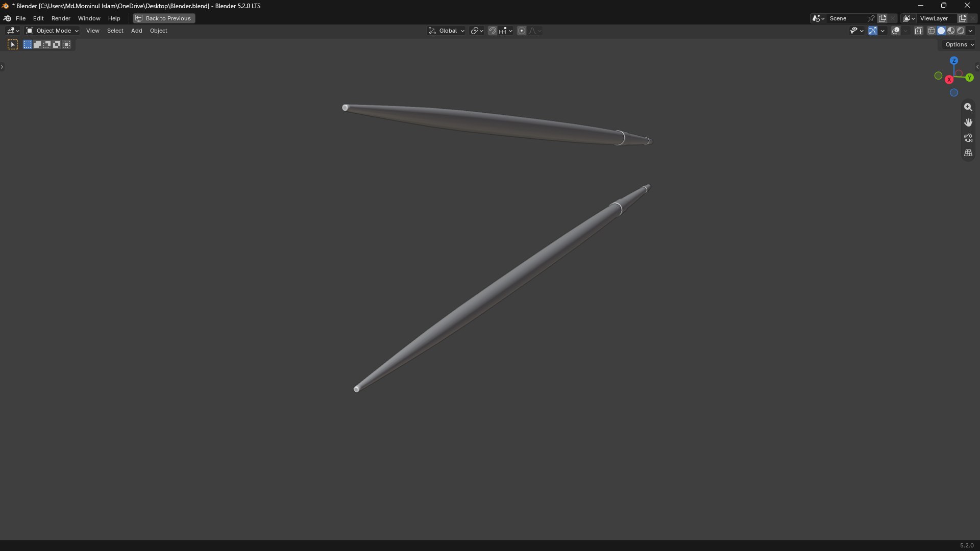Open viewport shading options dropdown arrow

pos(971,31)
